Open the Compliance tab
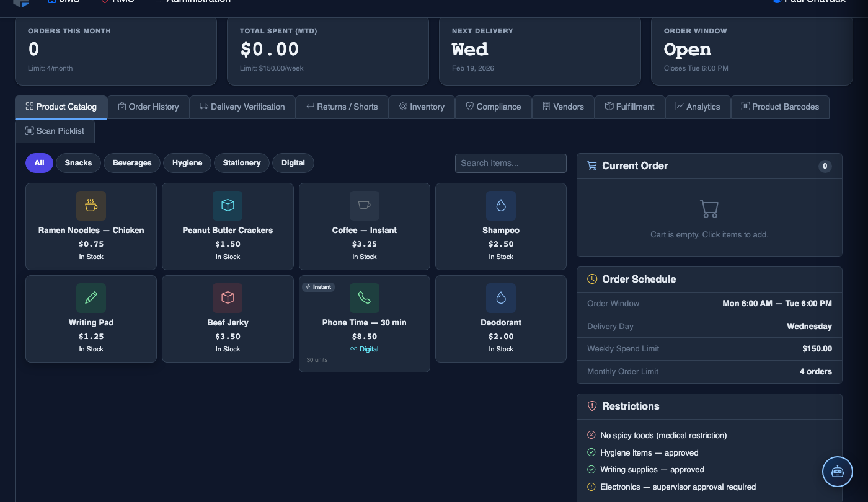Screen dimensions: 868x502 (494, 107)
